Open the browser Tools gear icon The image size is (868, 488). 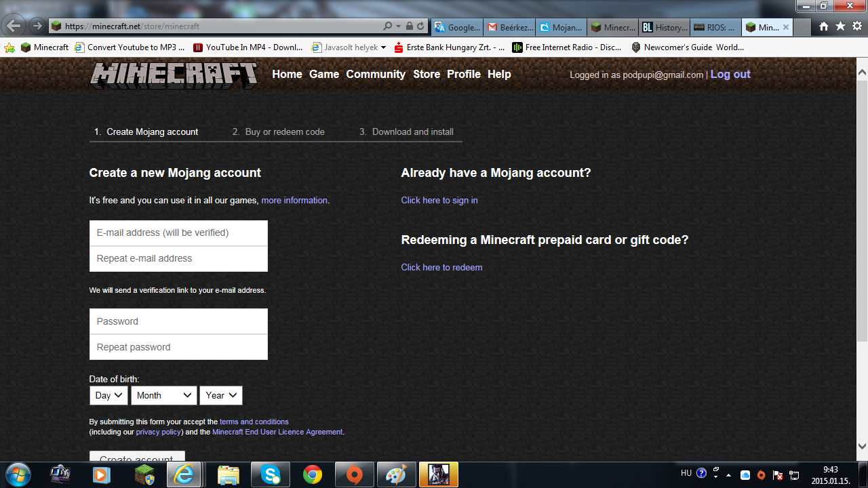coord(856,26)
